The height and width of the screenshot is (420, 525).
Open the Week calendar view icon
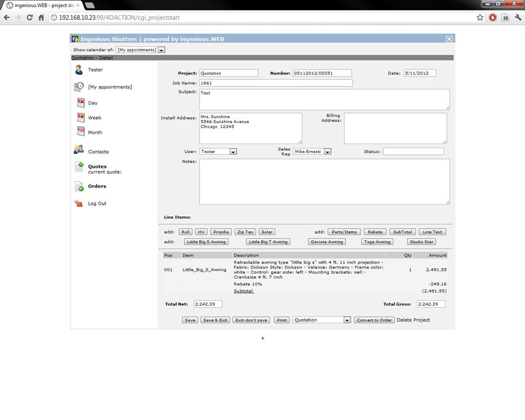[80, 118]
